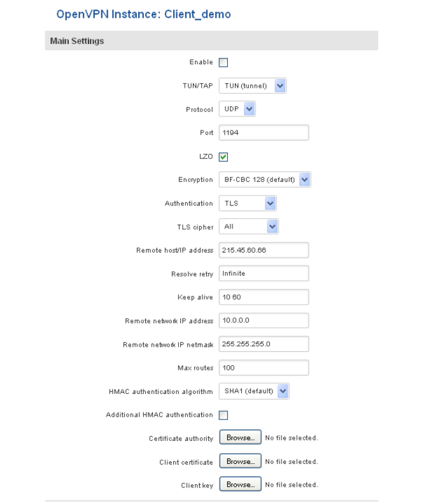
Task: Browse for Client certificate file
Action: pos(239,461)
